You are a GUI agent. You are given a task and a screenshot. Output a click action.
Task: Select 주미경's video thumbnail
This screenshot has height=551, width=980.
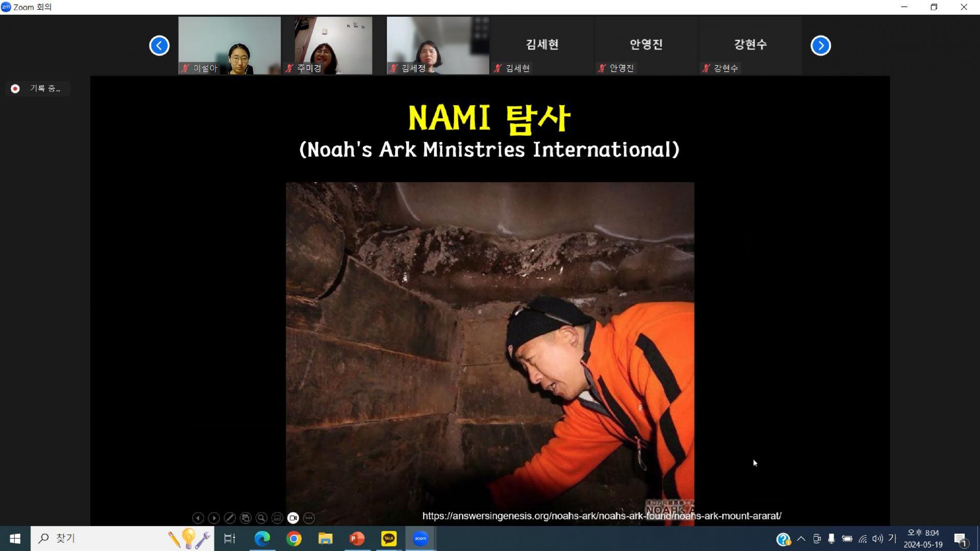(333, 45)
